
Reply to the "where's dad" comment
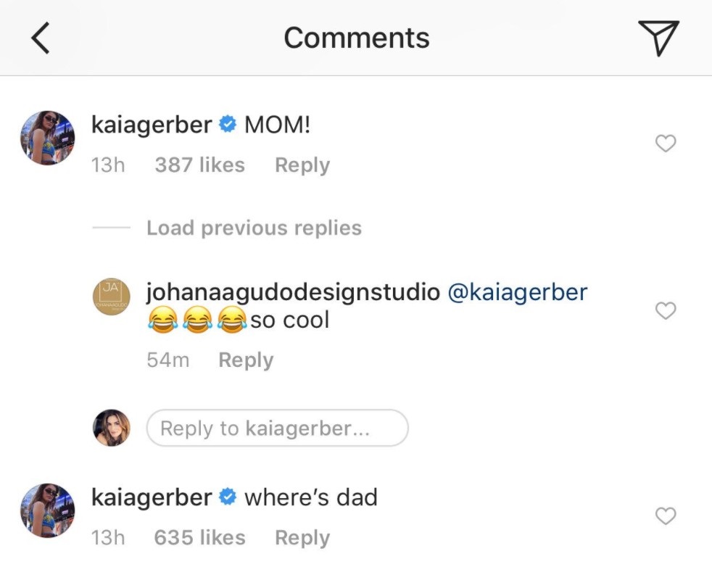pyautogui.click(x=302, y=538)
